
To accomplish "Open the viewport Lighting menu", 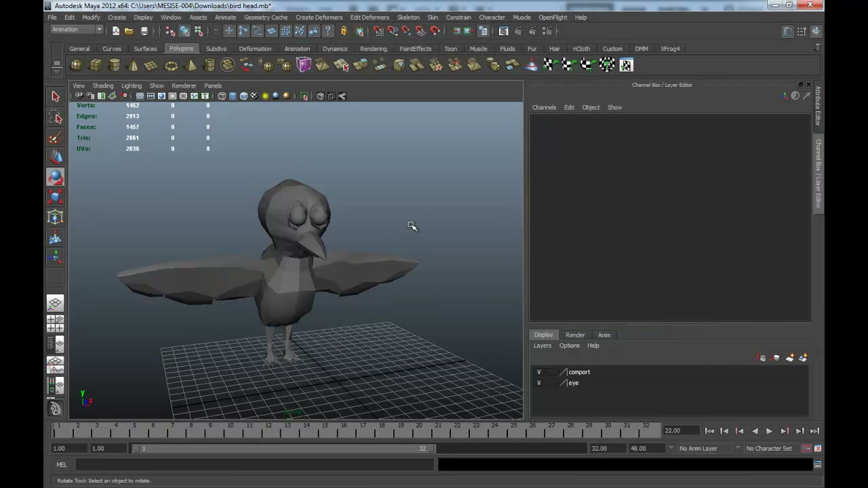I will tap(132, 86).
